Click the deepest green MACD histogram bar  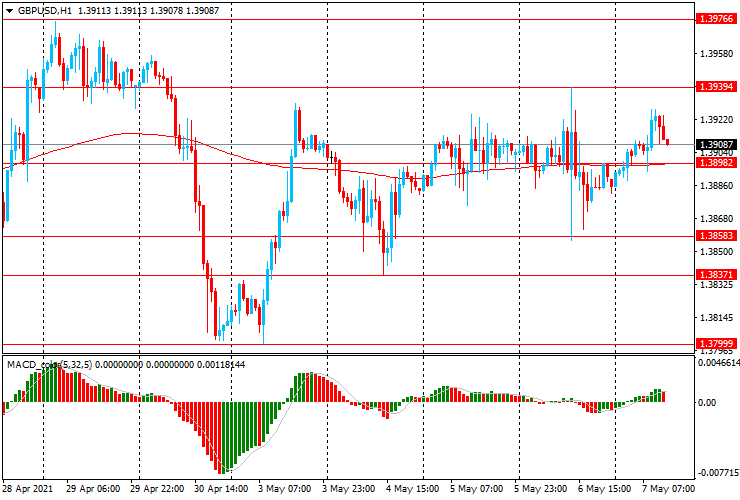click(224, 437)
